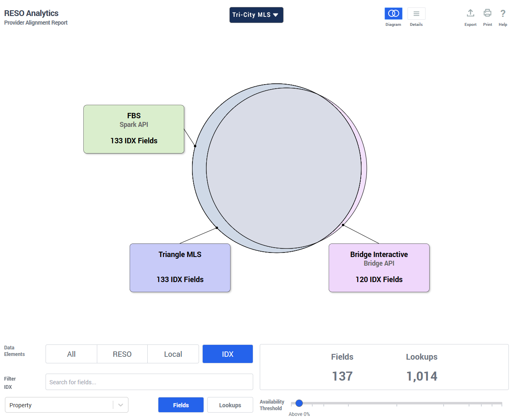Open the Details list view icon
The width and height of the screenshot is (515, 420).
[416, 14]
